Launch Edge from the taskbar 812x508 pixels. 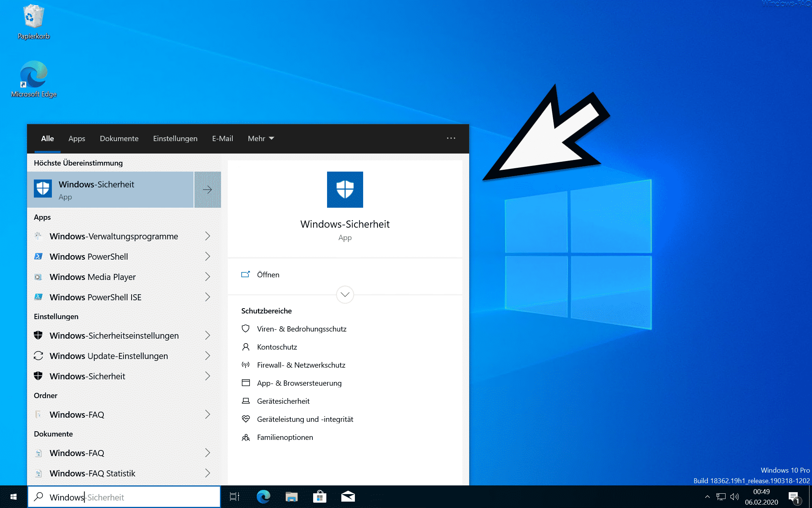(263, 497)
